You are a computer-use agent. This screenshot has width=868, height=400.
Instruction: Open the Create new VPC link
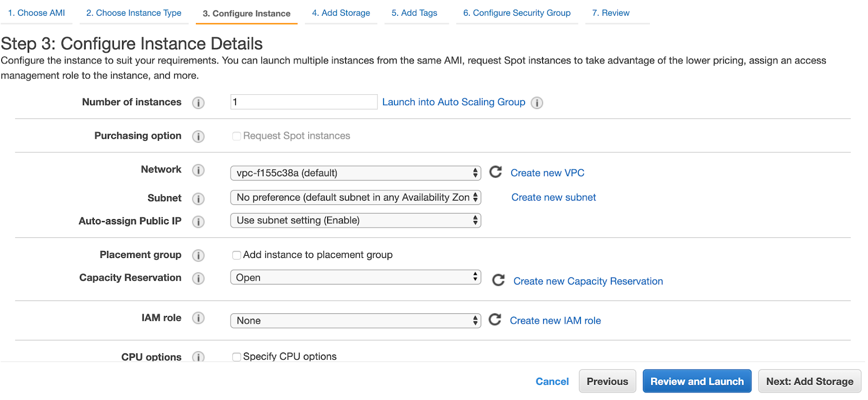point(547,173)
